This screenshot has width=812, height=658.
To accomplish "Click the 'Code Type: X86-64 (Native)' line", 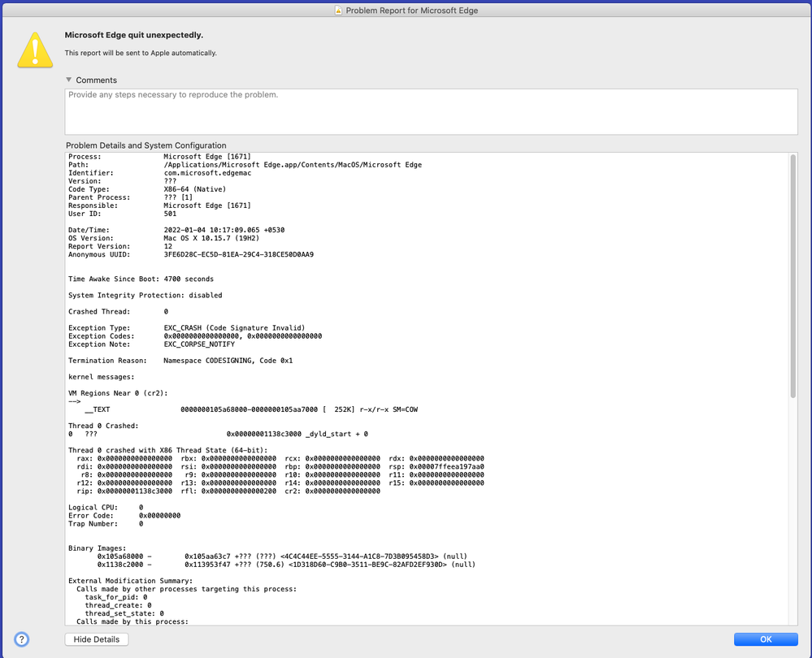I will pos(147,189).
